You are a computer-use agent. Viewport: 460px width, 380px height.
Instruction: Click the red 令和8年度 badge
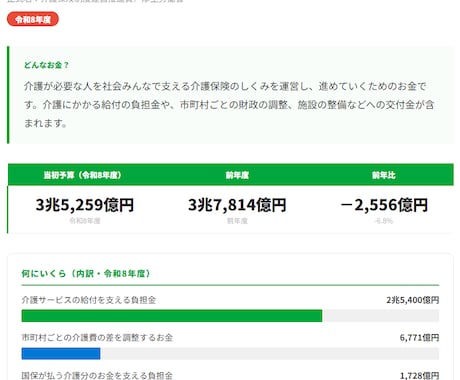[33, 19]
